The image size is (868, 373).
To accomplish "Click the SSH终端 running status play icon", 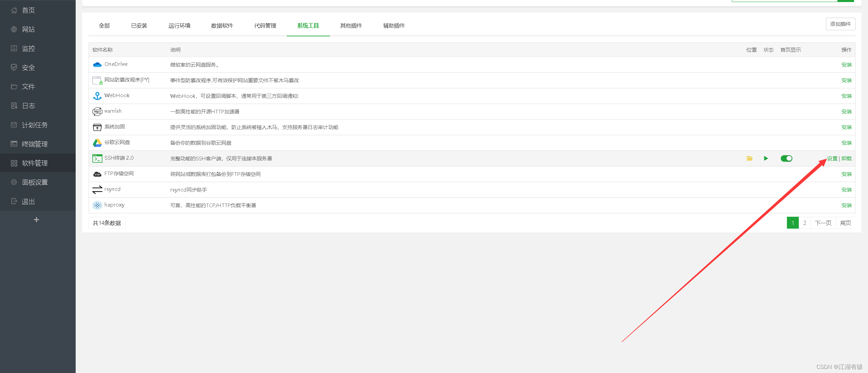I will (766, 158).
